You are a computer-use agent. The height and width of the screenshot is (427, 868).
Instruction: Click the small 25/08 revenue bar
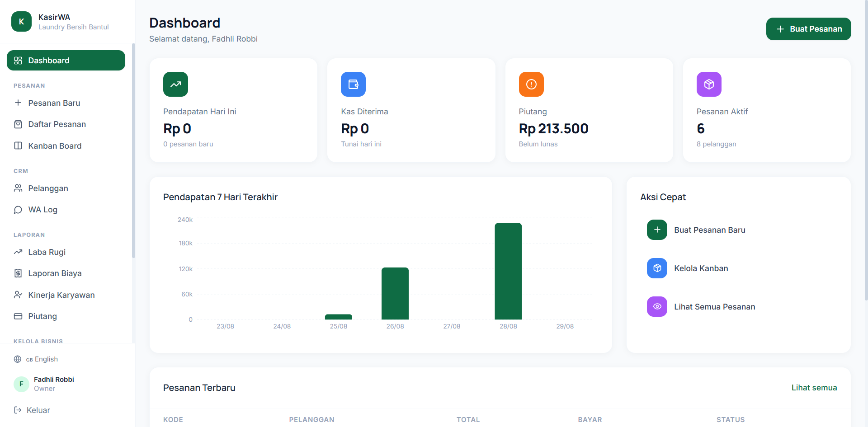[339, 317]
